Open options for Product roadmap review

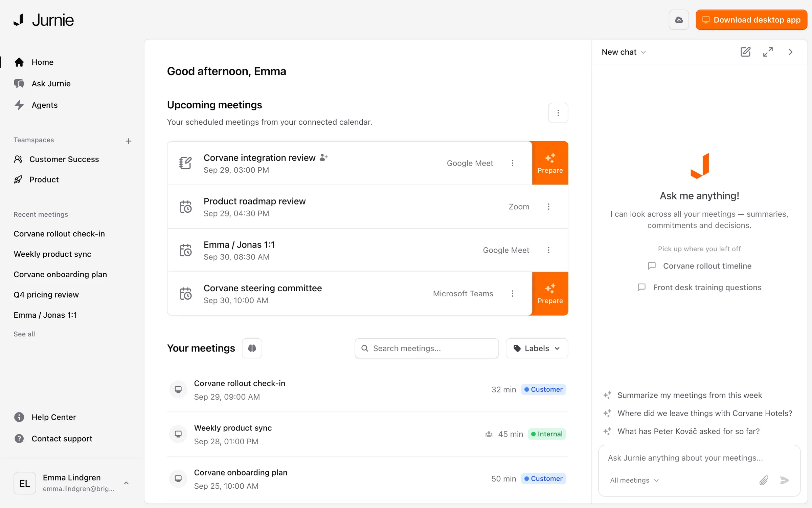point(548,207)
